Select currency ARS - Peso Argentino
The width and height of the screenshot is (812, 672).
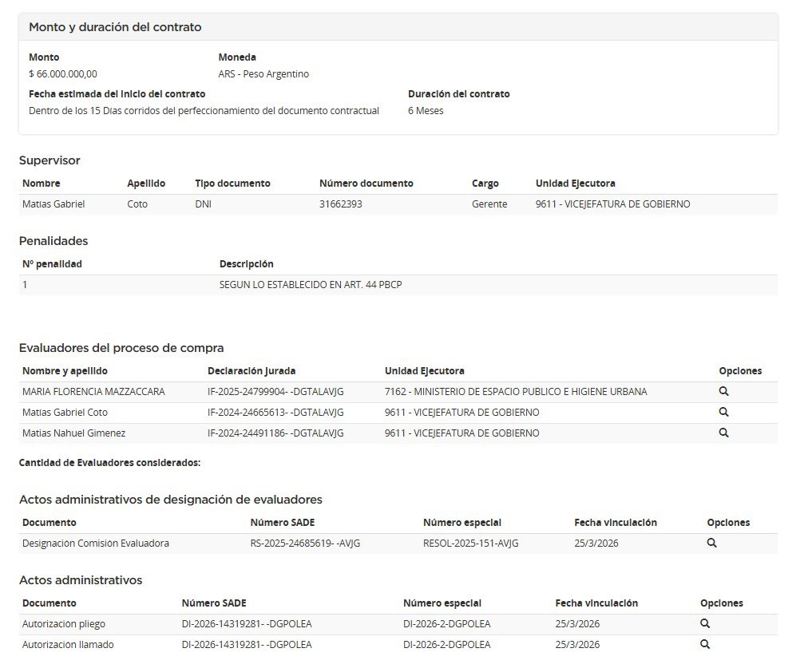[x=263, y=74]
